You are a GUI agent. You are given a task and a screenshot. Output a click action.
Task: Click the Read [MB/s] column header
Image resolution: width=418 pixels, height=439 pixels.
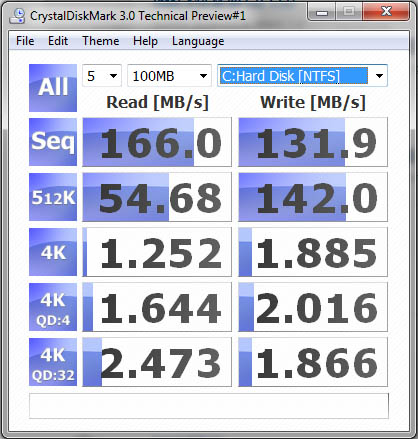pyautogui.click(x=157, y=102)
